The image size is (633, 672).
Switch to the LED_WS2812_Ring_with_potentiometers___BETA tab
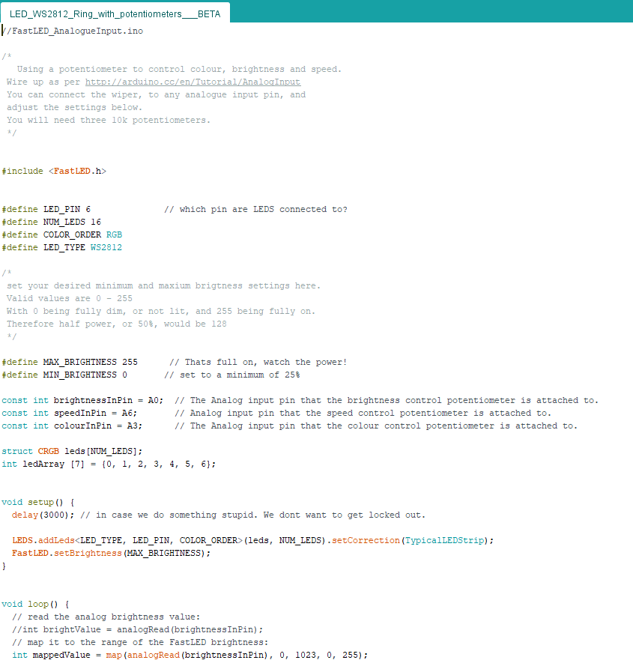(112, 13)
